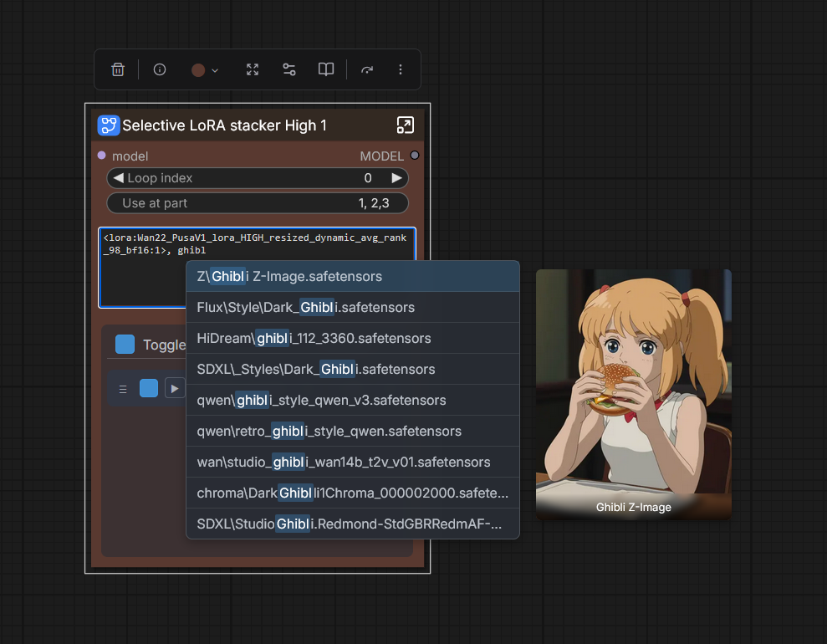Toggle the blue LoRA row switch

pyautogui.click(x=149, y=388)
